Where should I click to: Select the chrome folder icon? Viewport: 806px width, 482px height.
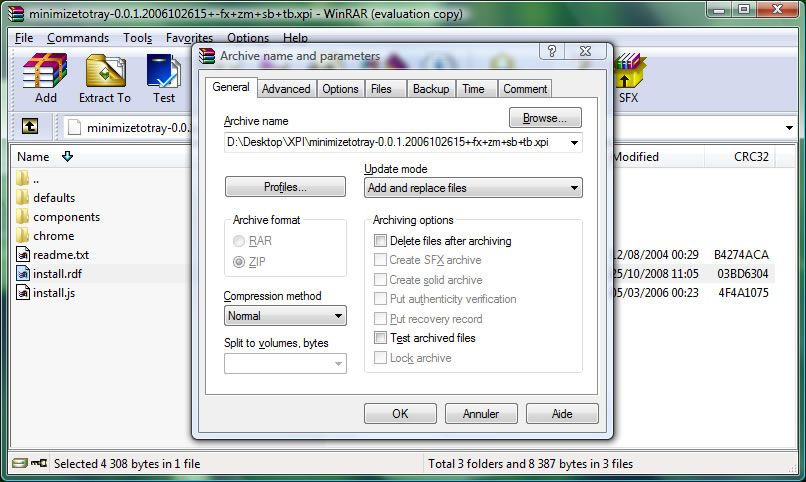pyautogui.click(x=22, y=235)
